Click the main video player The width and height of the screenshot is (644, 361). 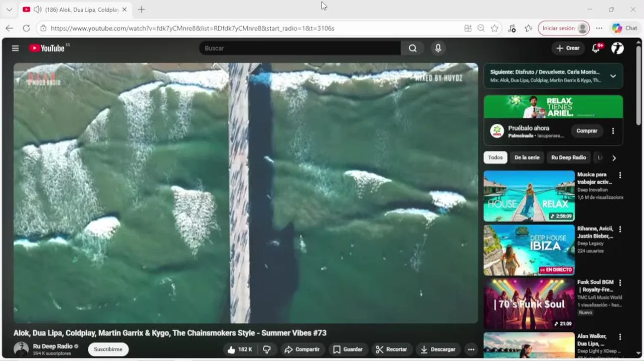point(246,193)
